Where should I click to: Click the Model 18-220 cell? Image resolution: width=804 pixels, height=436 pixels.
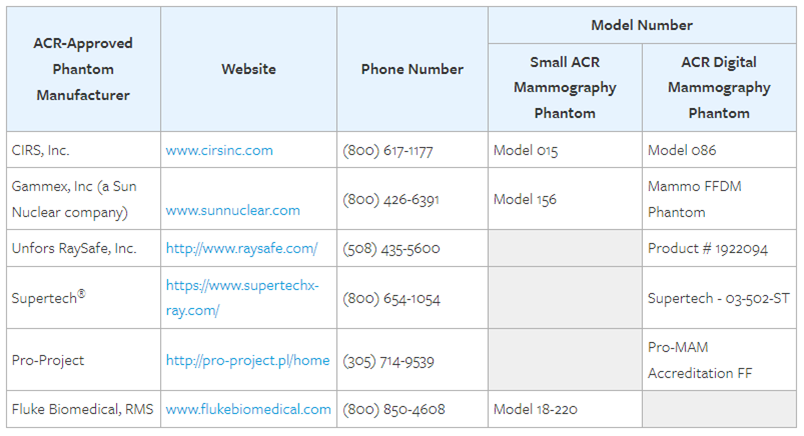tap(535, 409)
